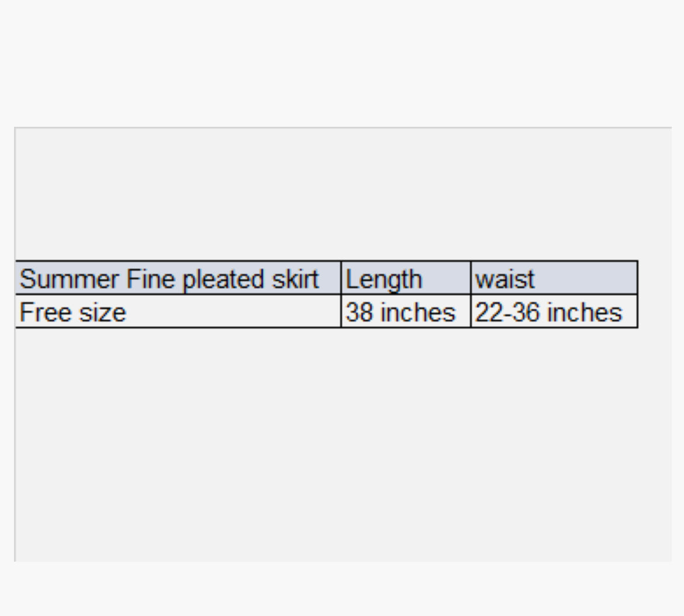The image size is (684, 616).
Task: Click the border between skirt header and Length
Action: point(341,278)
